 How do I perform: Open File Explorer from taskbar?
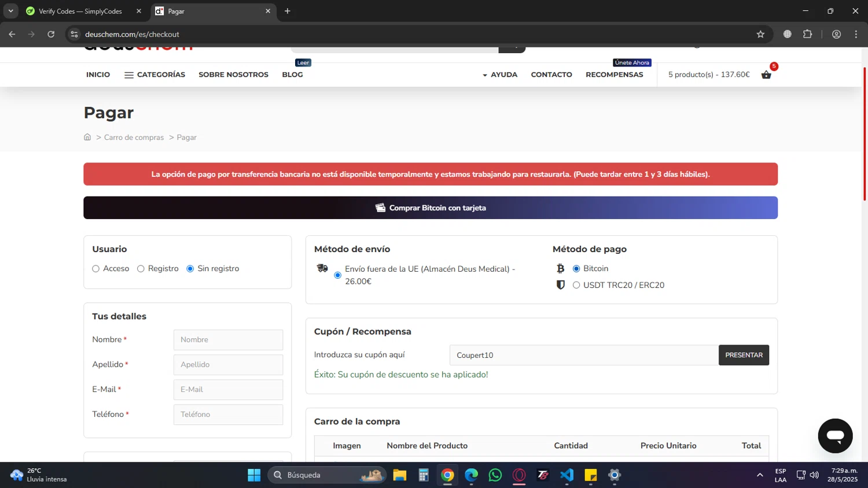click(399, 475)
